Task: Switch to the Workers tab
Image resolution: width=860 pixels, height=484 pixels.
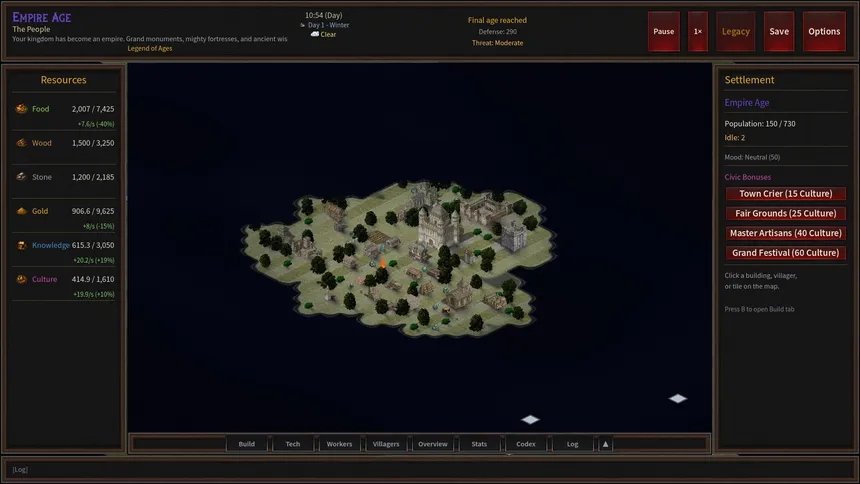Action: 339,444
